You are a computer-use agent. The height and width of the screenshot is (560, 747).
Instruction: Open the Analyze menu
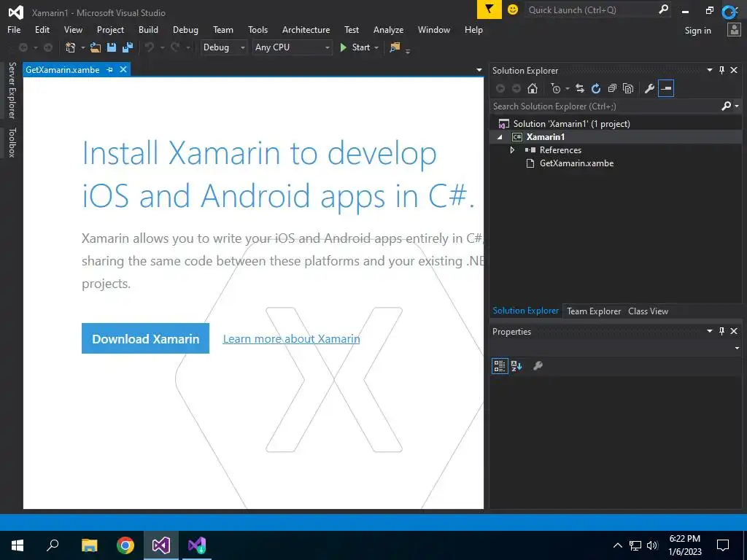388,29
